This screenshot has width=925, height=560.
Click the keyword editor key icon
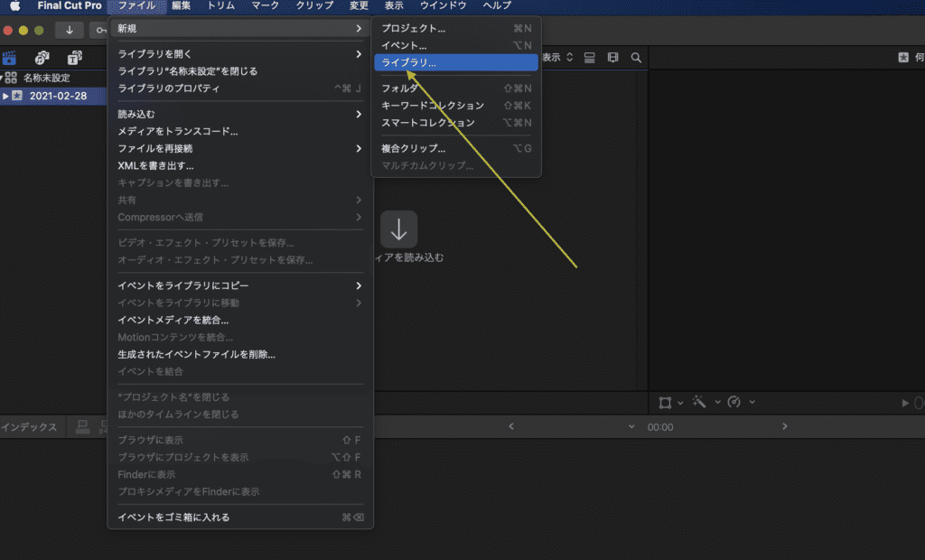pos(99,30)
